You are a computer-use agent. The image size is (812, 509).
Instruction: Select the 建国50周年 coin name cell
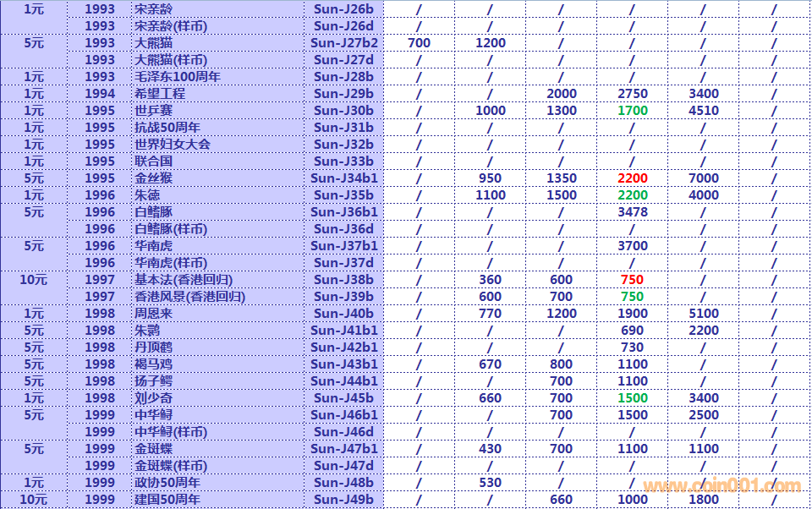(167, 500)
